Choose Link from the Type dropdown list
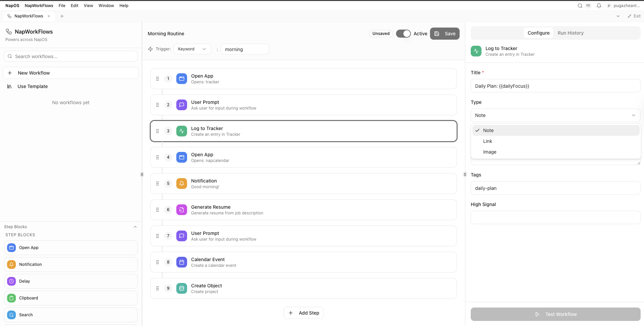The width and height of the screenshot is (644, 326). (x=488, y=141)
